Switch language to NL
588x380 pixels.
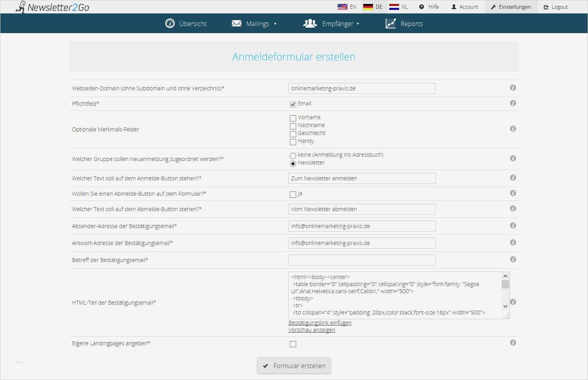pos(398,7)
